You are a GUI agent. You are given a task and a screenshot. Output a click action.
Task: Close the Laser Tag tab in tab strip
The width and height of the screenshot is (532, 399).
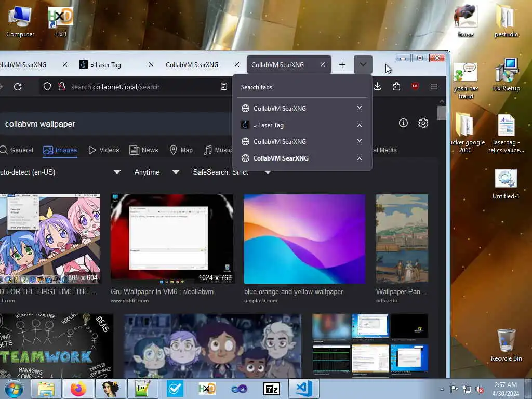pyautogui.click(x=151, y=64)
